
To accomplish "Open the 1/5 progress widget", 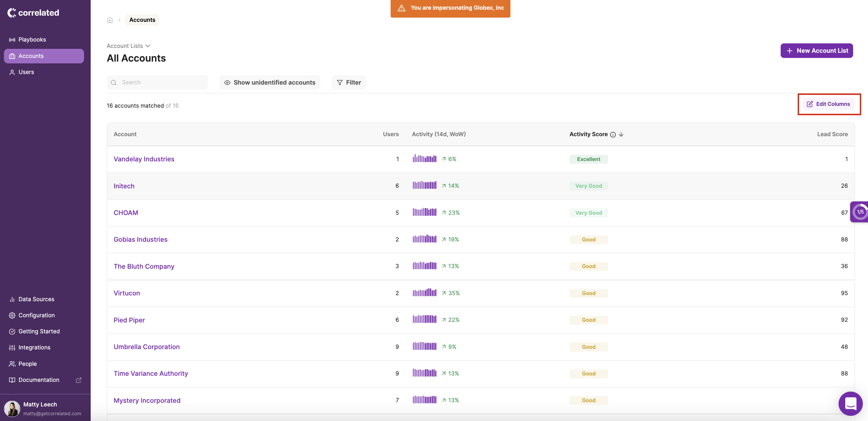I will [860, 212].
